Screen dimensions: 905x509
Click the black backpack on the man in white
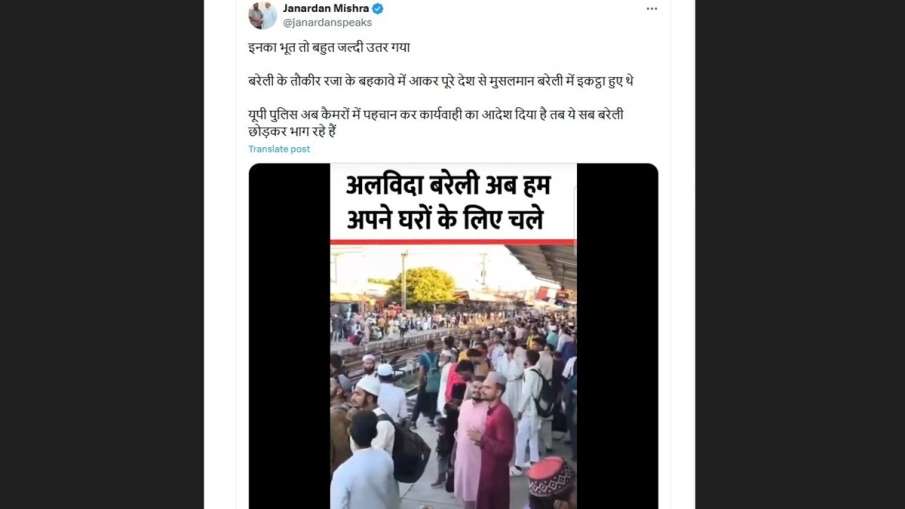click(409, 452)
